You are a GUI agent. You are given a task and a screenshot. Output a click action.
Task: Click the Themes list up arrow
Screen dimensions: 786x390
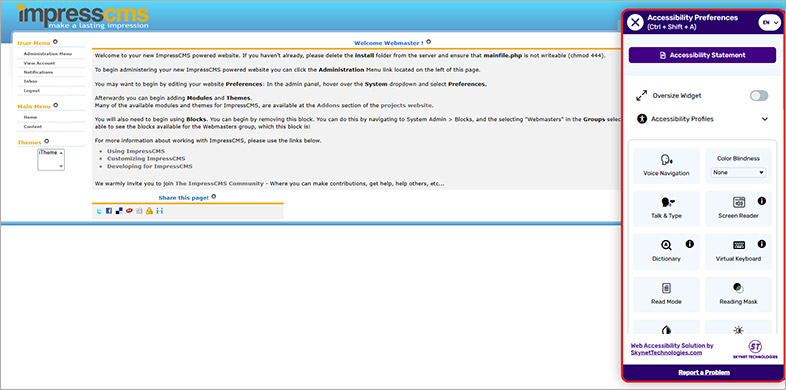(61, 152)
